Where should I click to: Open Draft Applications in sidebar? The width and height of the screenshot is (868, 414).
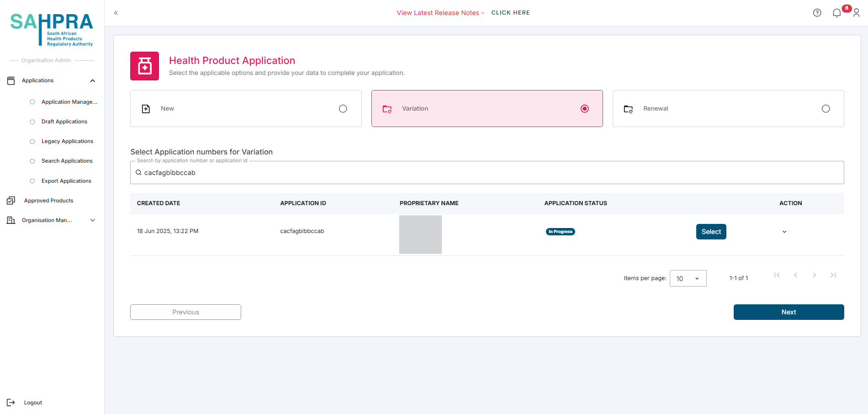[64, 122]
